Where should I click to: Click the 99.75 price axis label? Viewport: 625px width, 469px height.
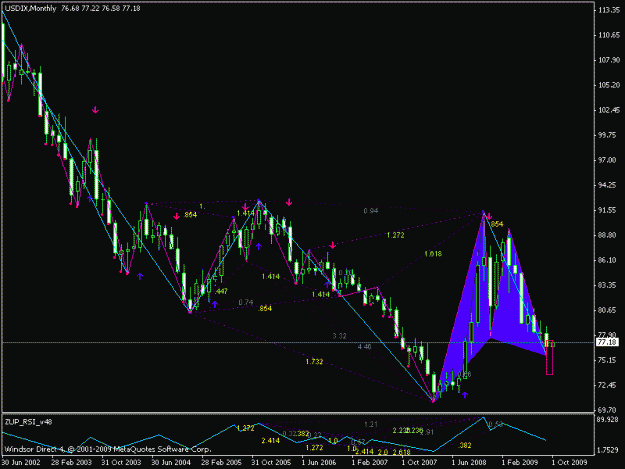coord(607,135)
